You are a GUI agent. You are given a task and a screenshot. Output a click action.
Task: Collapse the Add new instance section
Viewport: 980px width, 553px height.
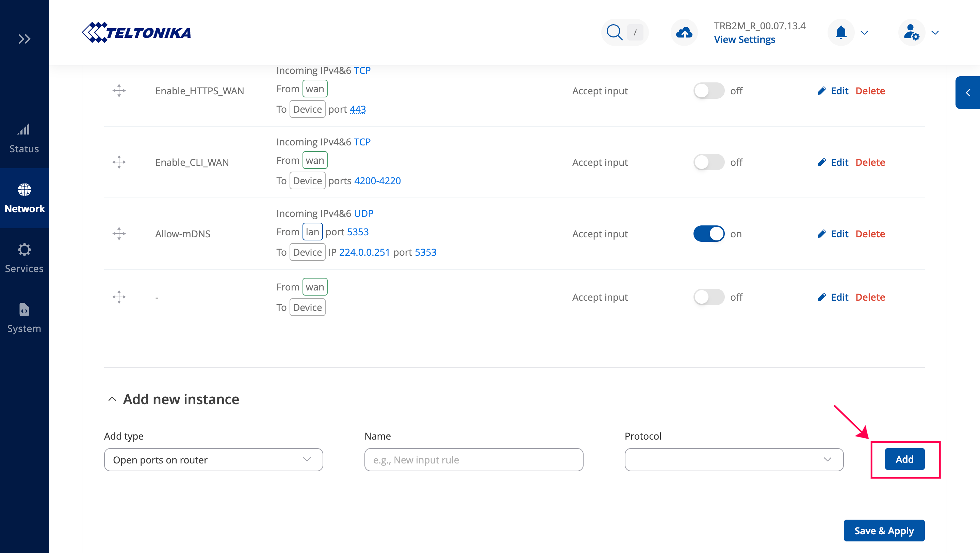pos(112,399)
